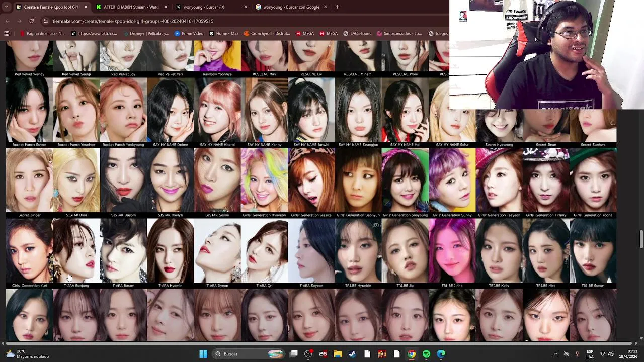Screen dimensions: 644x362
Task: Open the Simpsonizados bookmark
Action: 399,34
